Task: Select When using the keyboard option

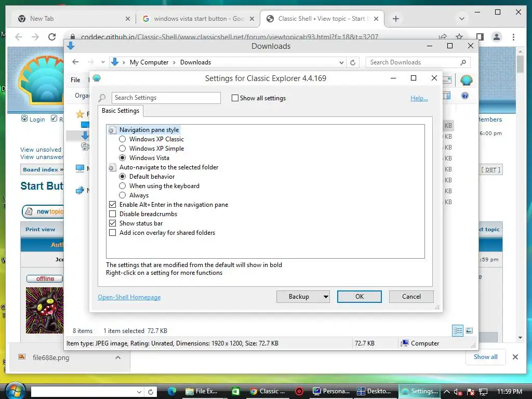Action: pos(123,186)
